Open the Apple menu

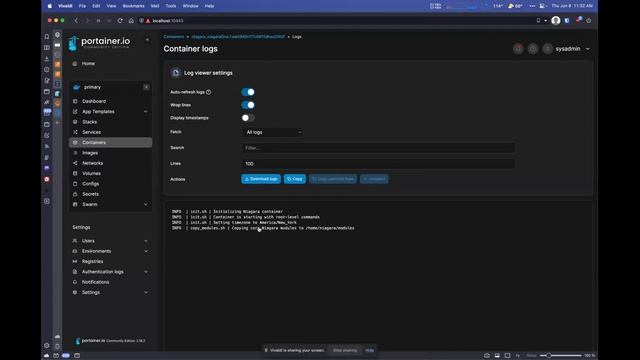50,6
